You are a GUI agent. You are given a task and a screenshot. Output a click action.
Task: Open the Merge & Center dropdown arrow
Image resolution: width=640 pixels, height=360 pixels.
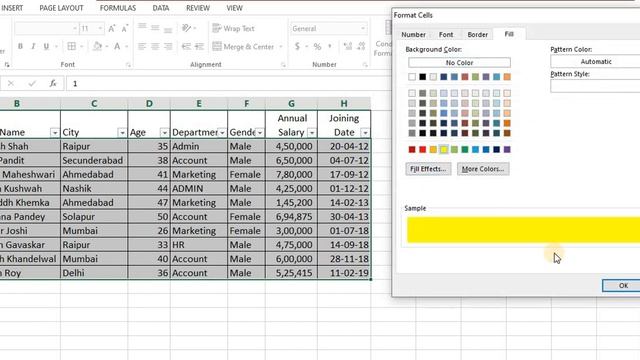[280, 47]
